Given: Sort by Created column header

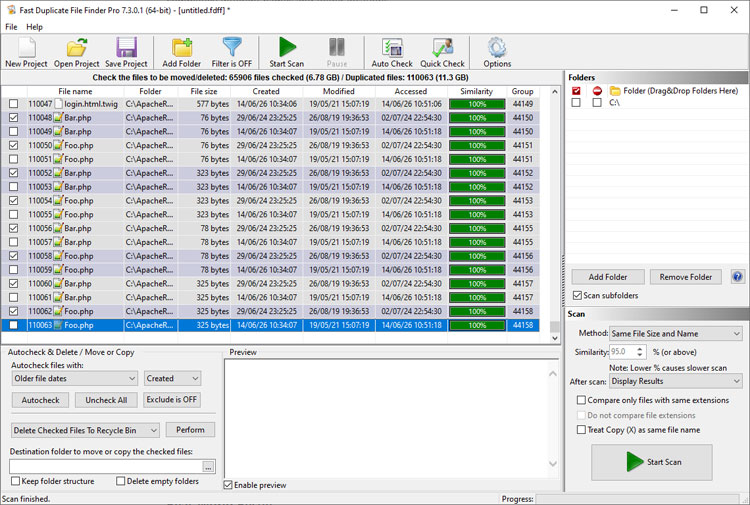Looking at the screenshot, I should (266, 91).
